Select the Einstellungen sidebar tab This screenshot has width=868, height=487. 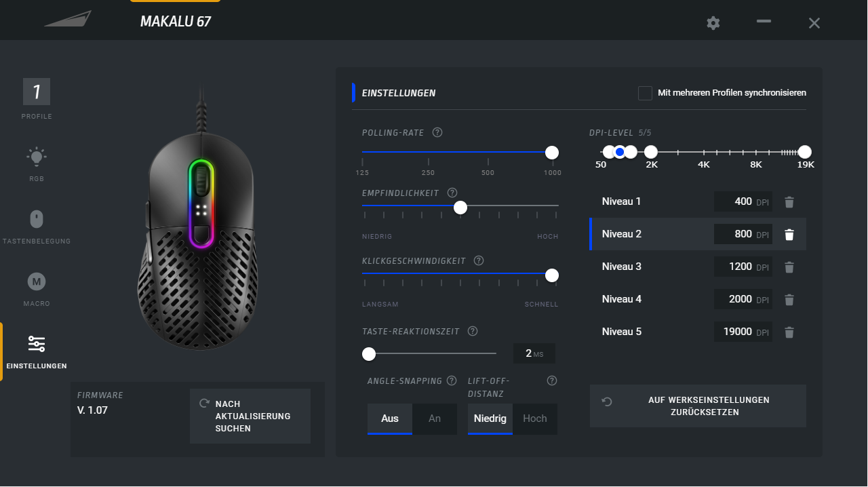[37, 351]
